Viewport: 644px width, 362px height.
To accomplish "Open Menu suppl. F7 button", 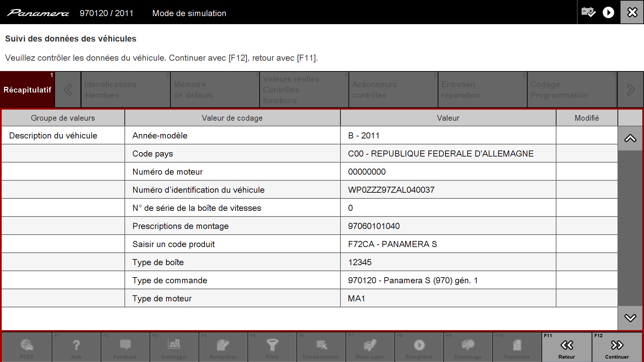I will pos(370,347).
